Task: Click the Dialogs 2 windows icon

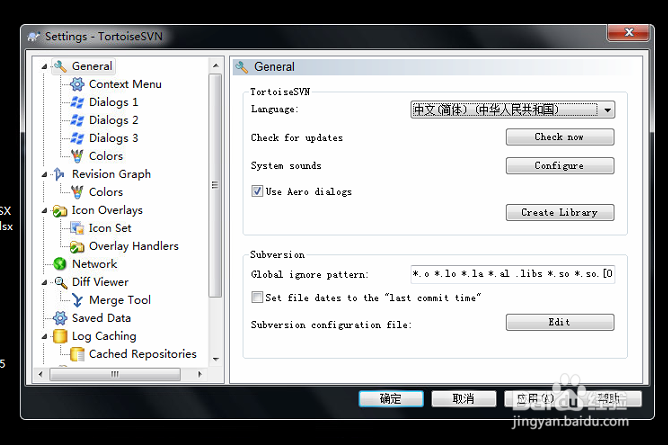Action: pos(77,120)
